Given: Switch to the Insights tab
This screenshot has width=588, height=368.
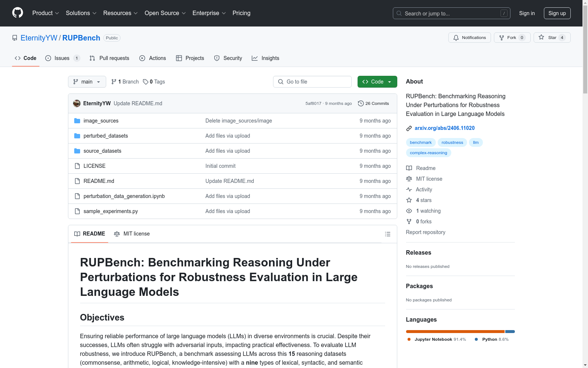Looking at the screenshot, I should pos(265,58).
